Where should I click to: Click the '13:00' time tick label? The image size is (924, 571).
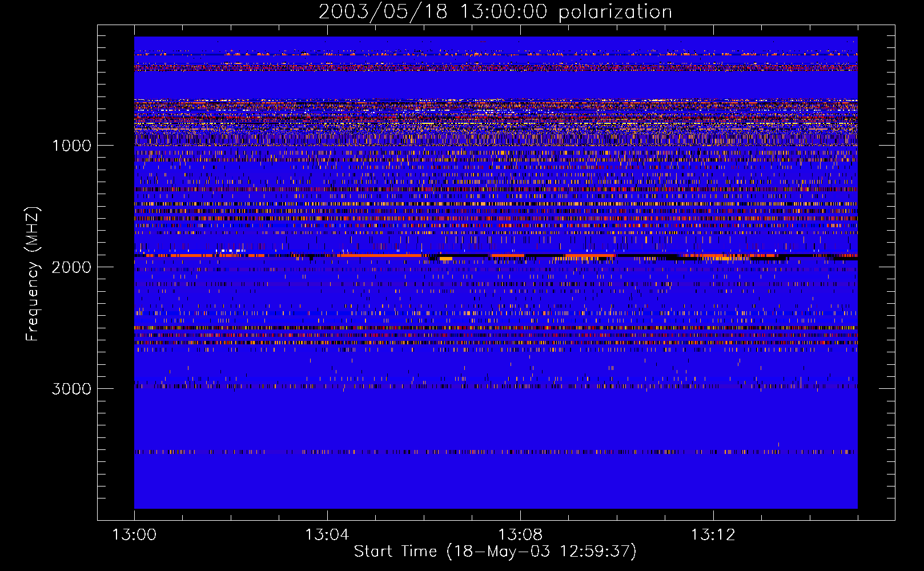click(134, 535)
